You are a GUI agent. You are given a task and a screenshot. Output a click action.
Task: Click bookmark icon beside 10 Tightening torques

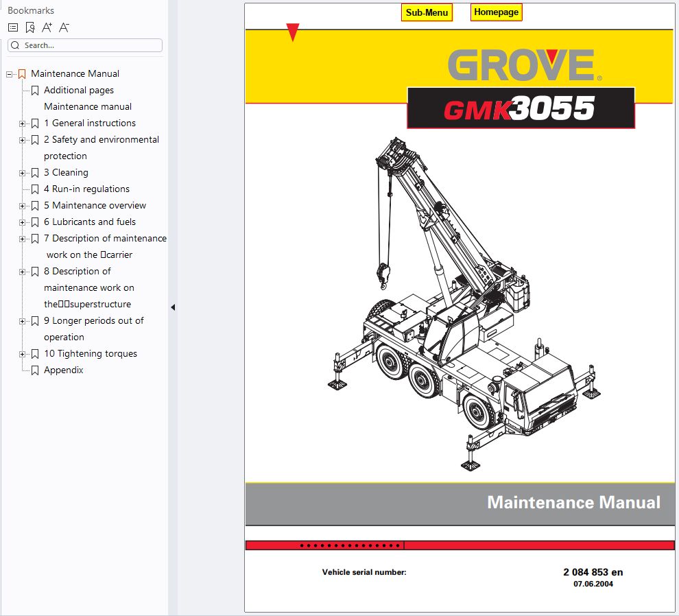tap(35, 354)
